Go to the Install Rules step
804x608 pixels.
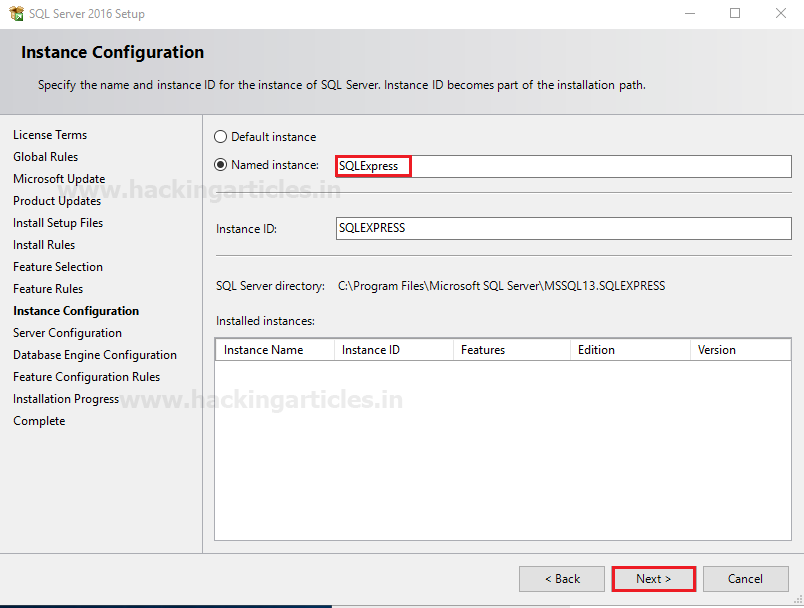point(44,245)
